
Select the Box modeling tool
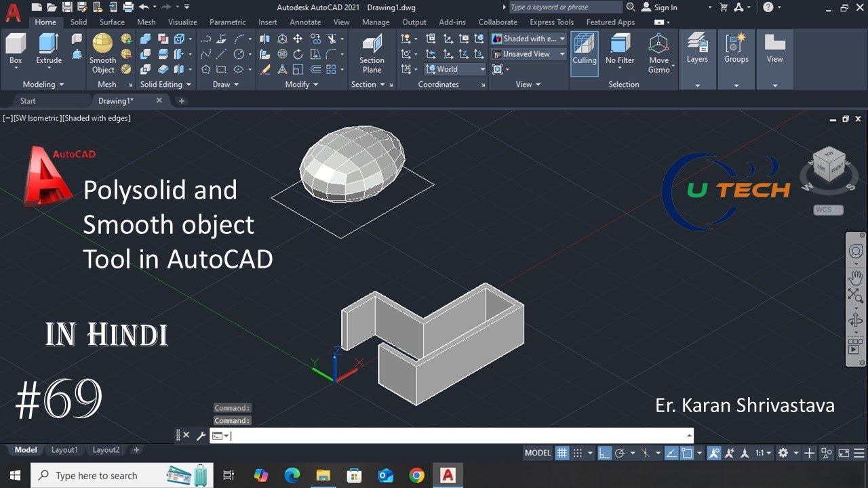tap(16, 49)
